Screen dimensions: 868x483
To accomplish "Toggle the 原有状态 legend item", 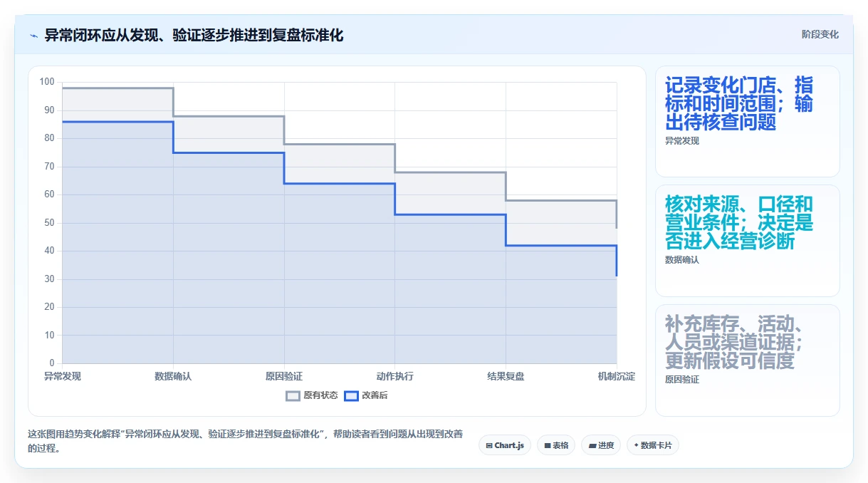I will pyautogui.click(x=312, y=395).
